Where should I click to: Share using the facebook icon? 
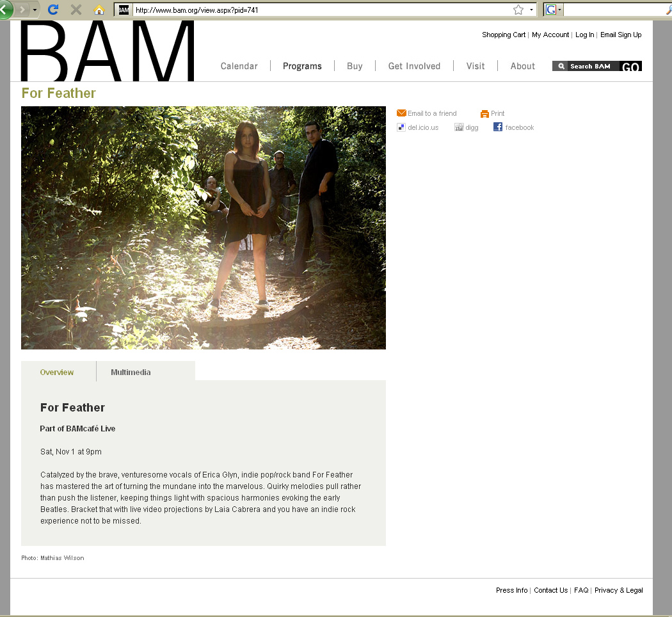[x=498, y=127]
